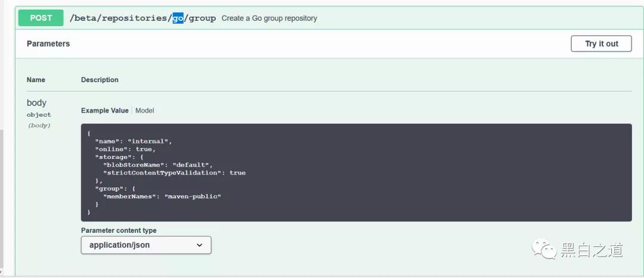Viewport: 644px width, 278px height.
Task: Click the highlighted "go" text in path
Action: tap(178, 18)
